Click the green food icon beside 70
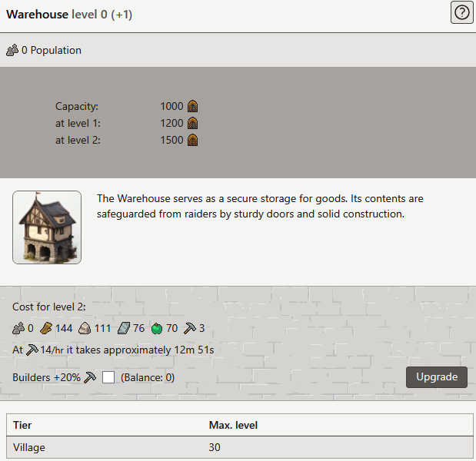 click(156, 329)
